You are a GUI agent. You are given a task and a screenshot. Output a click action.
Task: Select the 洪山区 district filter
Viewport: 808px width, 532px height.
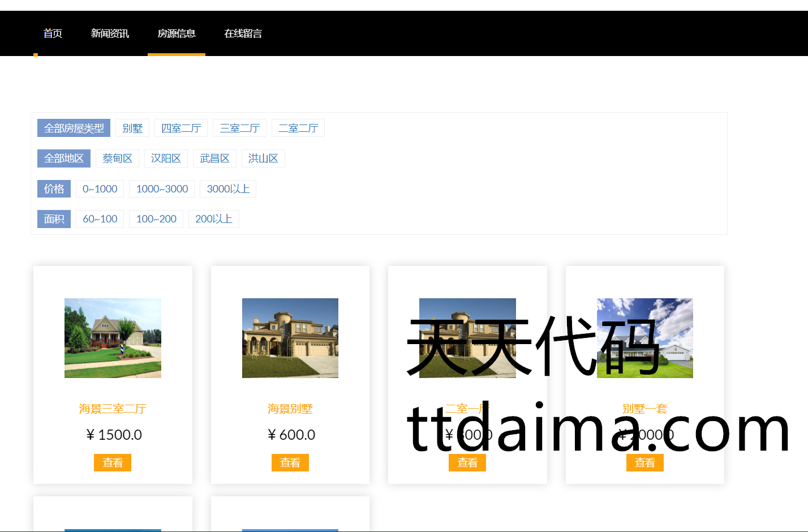pos(263,158)
